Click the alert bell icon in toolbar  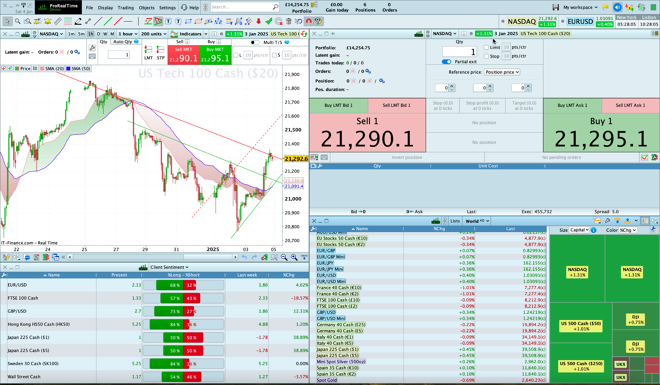pyautogui.click(x=48, y=21)
